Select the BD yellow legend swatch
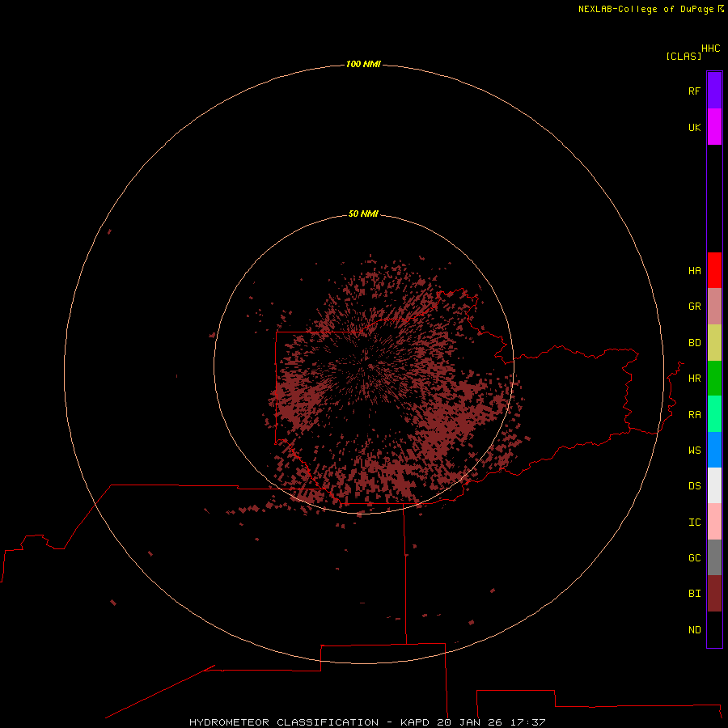728x728 pixels. point(714,343)
